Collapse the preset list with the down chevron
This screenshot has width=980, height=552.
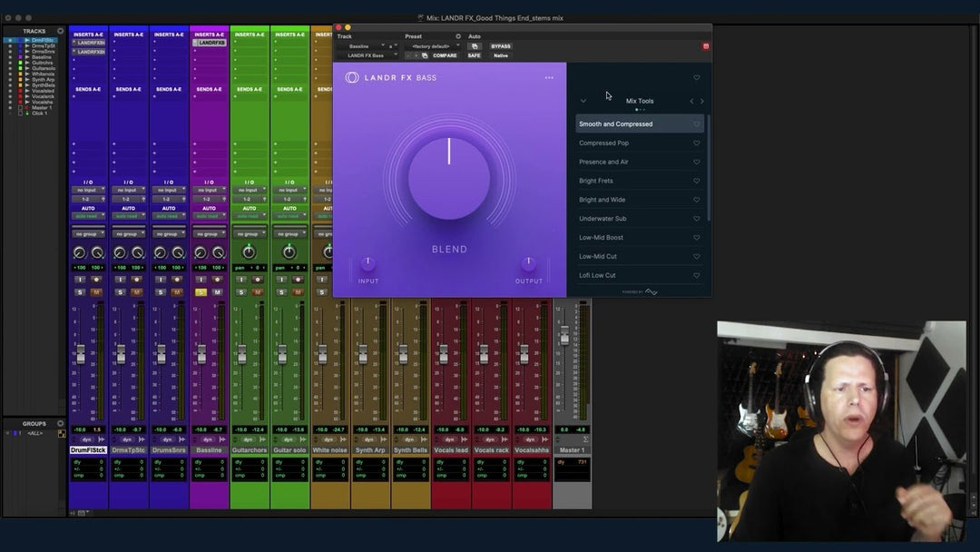point(583,101)
